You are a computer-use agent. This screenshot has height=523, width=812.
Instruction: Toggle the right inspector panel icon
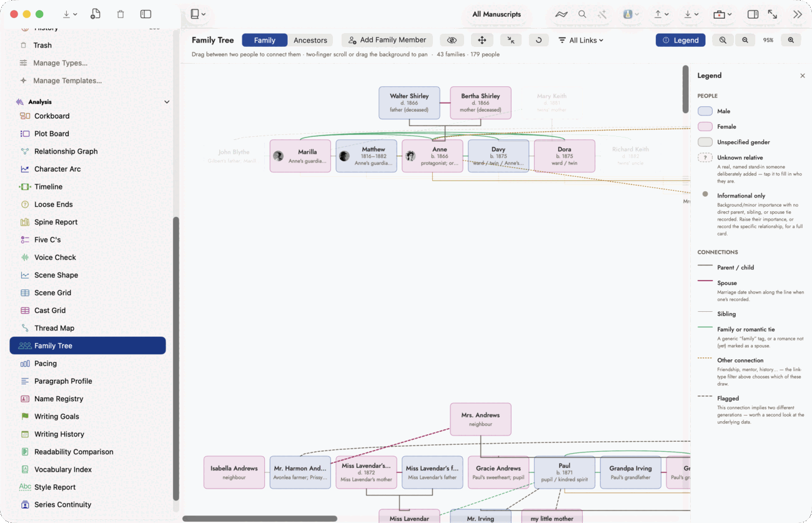(x=753, y=14)
